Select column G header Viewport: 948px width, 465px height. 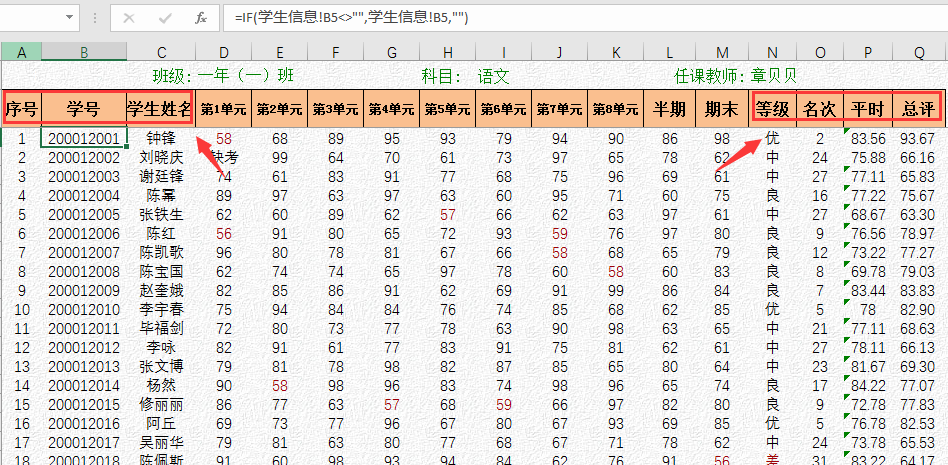pyautogui.click(x=392, y=53)
